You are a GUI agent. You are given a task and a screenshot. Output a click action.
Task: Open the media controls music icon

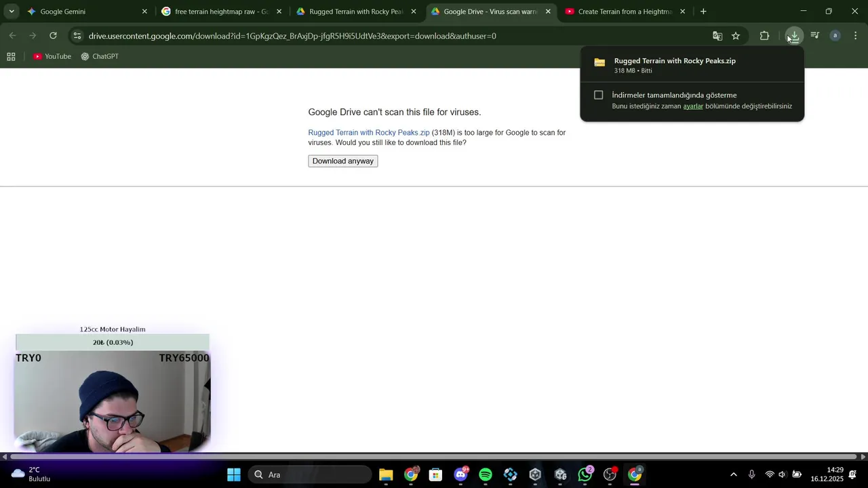pos(815,36)
